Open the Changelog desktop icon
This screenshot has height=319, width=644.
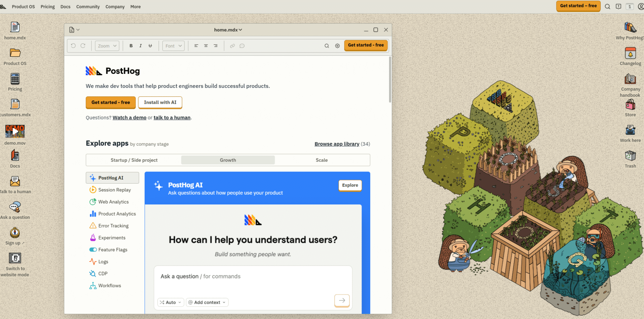630,54
